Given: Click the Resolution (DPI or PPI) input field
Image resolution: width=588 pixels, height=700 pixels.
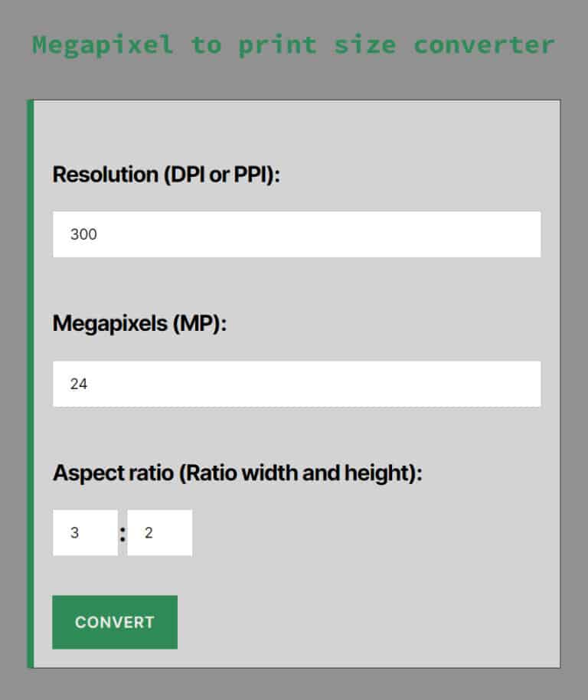Looking at the screenshot, I should [x=296, y=234].
